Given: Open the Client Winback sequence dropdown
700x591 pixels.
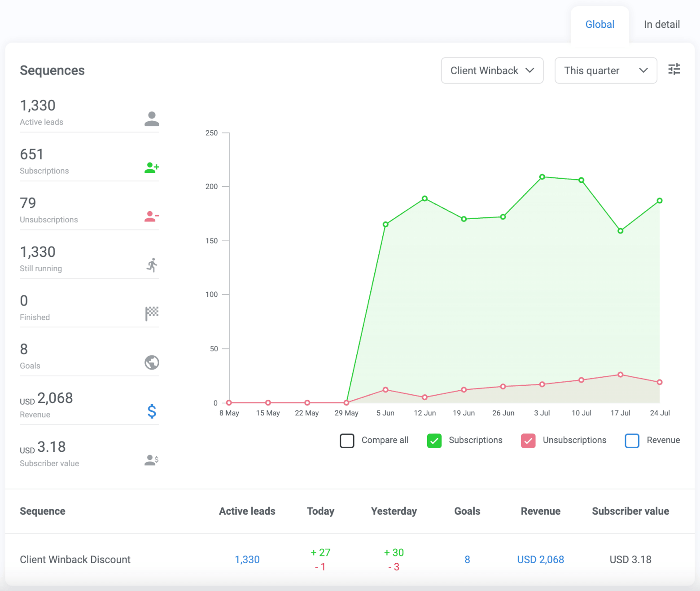Looking at the screenshot, I should (492, 71).
